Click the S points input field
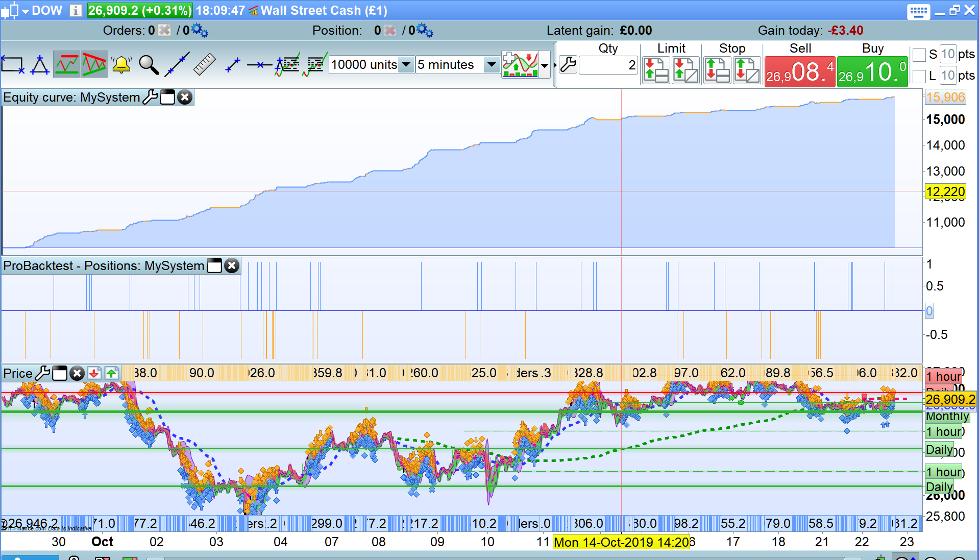This screenshot has height=560, width=979. pyautogui.click(x=948, y=54)
